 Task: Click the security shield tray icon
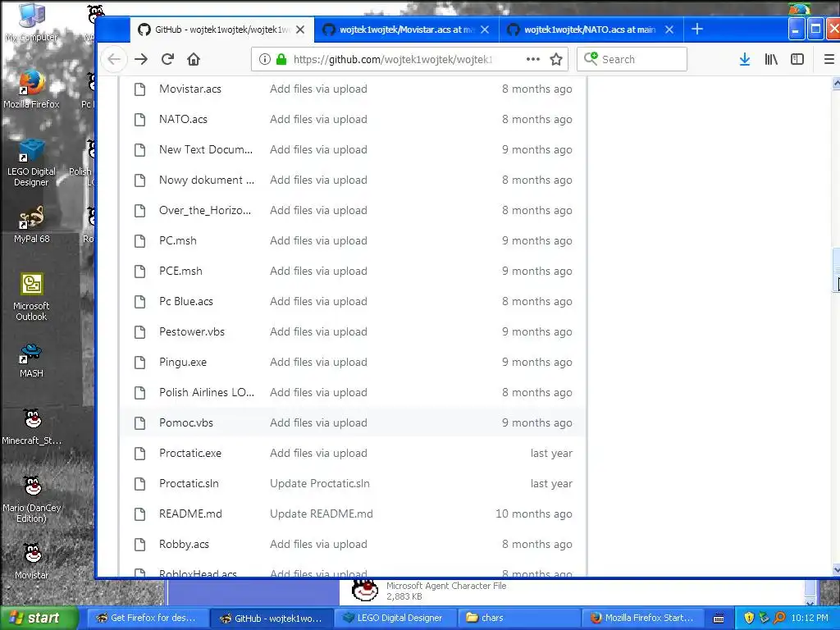coord(749,618)
